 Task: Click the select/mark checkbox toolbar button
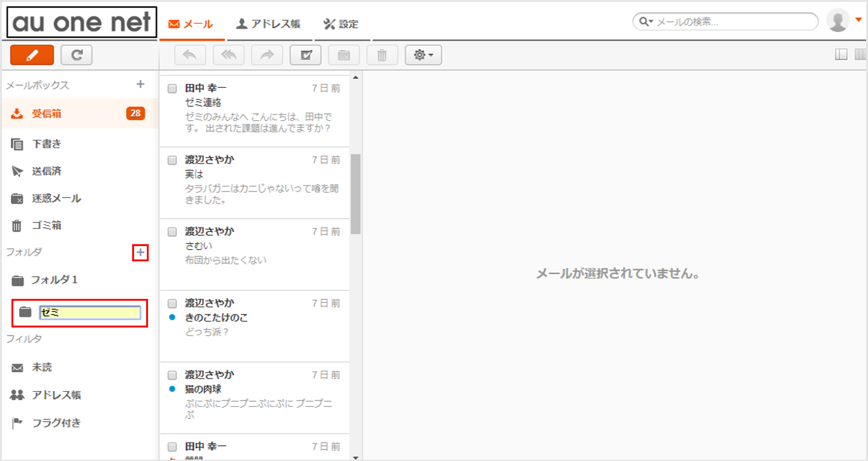point(306,55)
